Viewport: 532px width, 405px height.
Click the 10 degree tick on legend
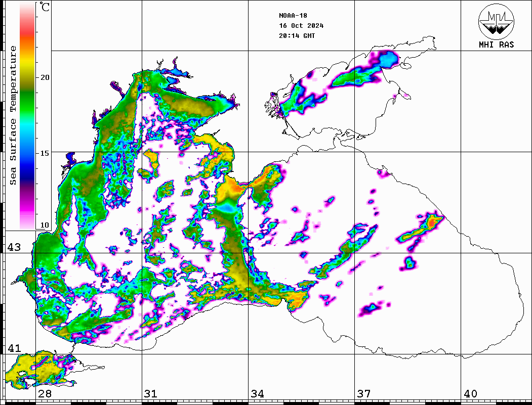45,225
